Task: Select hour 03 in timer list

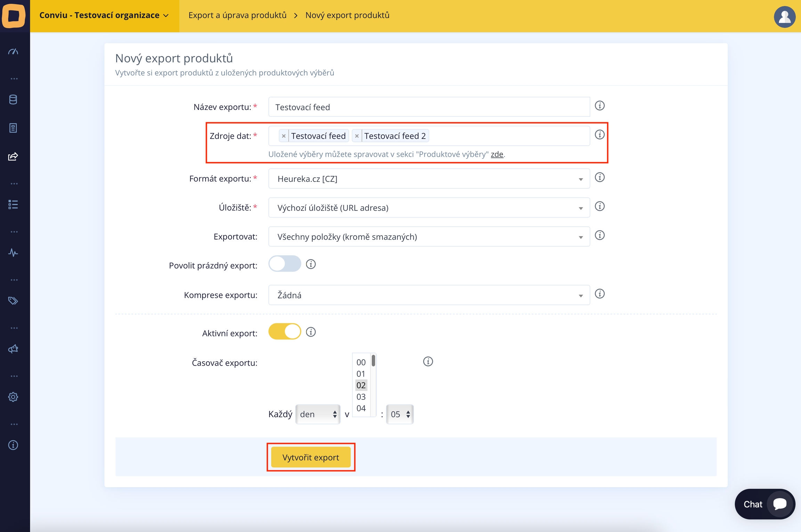Action: (x=361, y=397)
